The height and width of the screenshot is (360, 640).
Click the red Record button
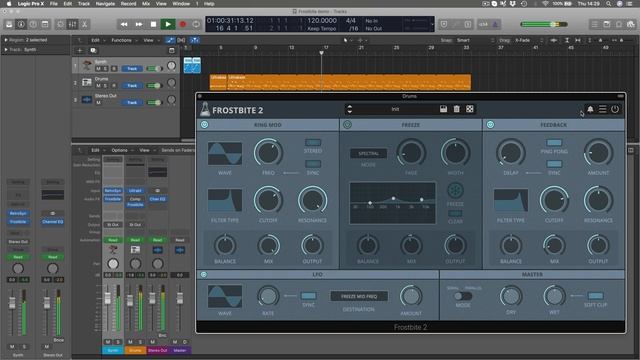tap(182, 24)
